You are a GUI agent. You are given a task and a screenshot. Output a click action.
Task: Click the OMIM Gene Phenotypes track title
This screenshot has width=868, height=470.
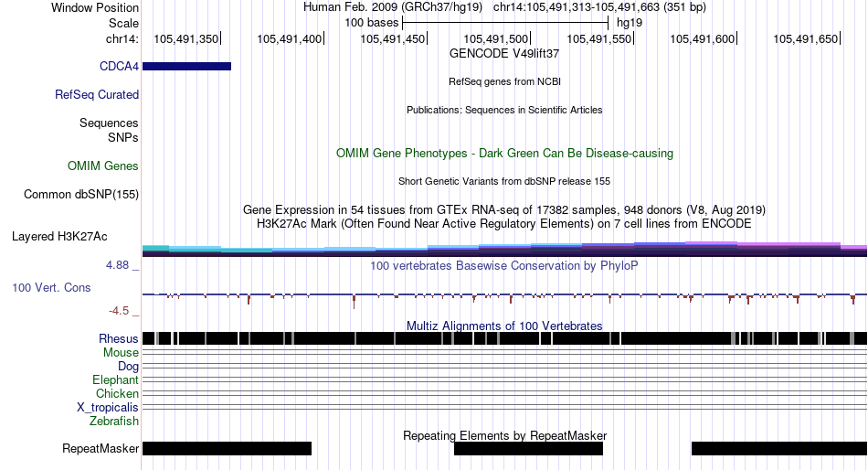(505, 153)
